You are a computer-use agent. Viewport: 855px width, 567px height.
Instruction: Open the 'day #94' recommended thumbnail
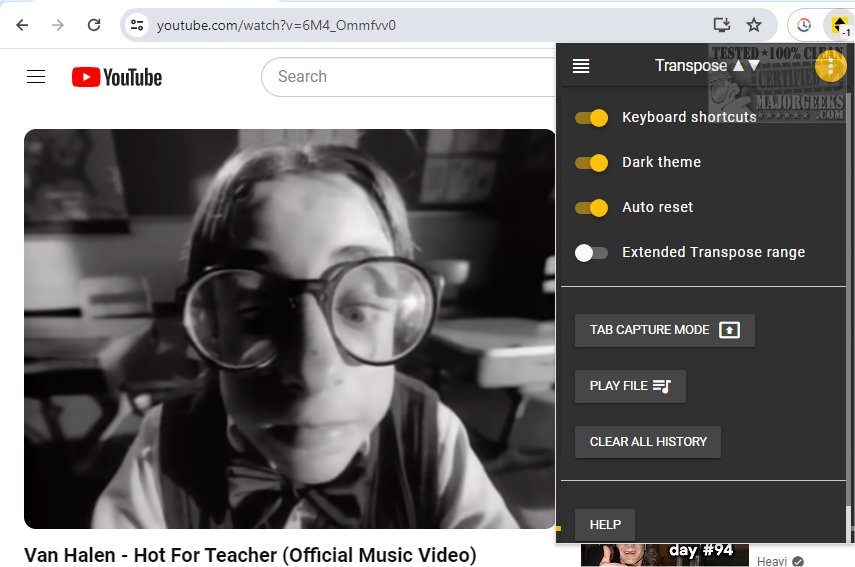665,555
